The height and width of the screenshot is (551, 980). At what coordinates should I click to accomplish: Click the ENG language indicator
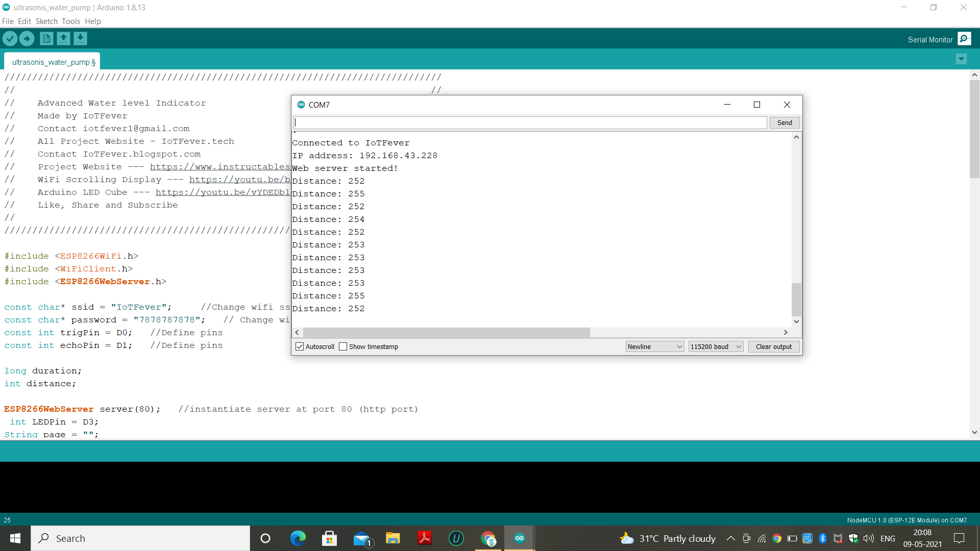click(888, 538)
